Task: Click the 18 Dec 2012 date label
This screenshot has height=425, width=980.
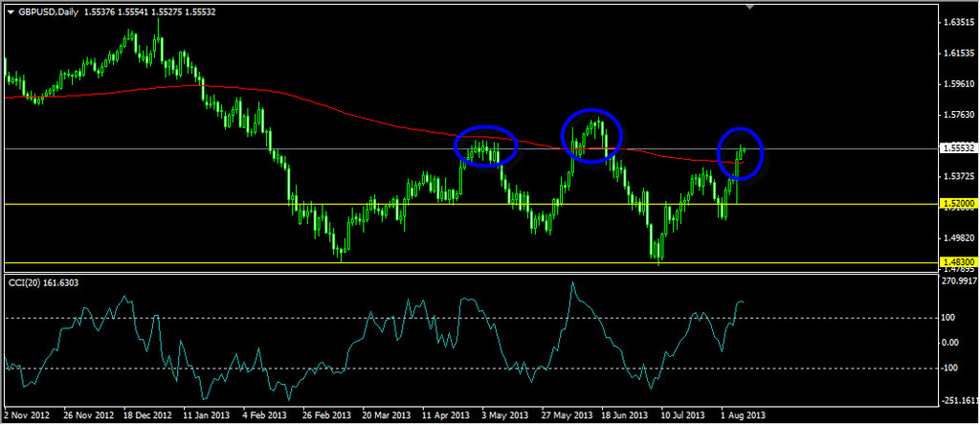Action: 146,415
